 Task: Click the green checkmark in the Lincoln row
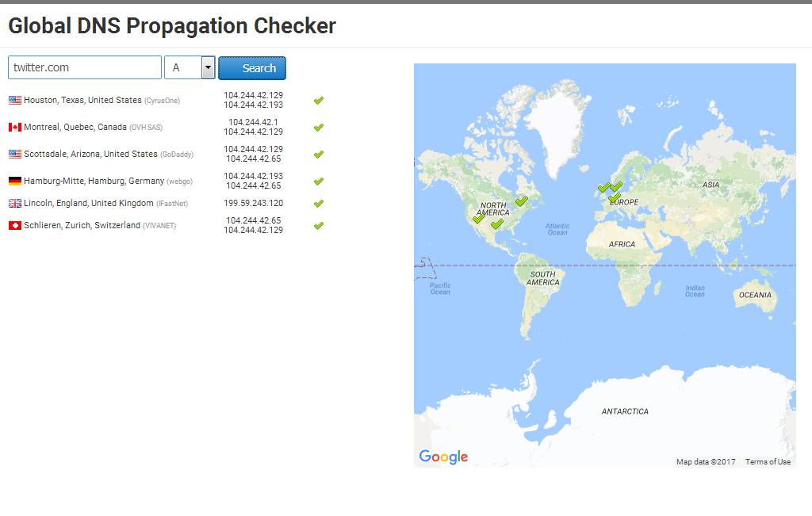tap(319, 204)
